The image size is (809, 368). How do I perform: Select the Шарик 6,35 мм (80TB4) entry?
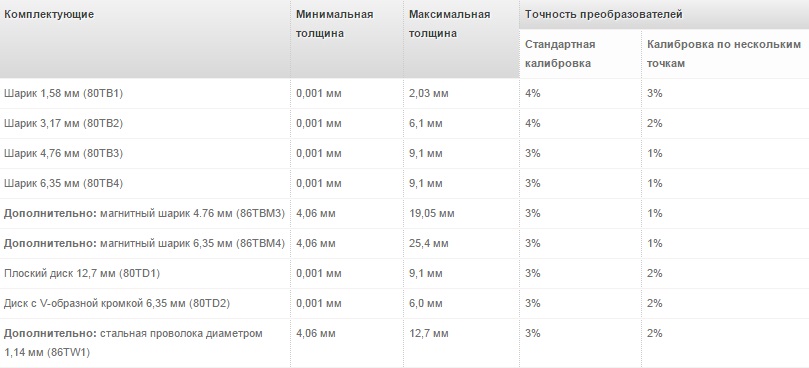coord(63,184)
